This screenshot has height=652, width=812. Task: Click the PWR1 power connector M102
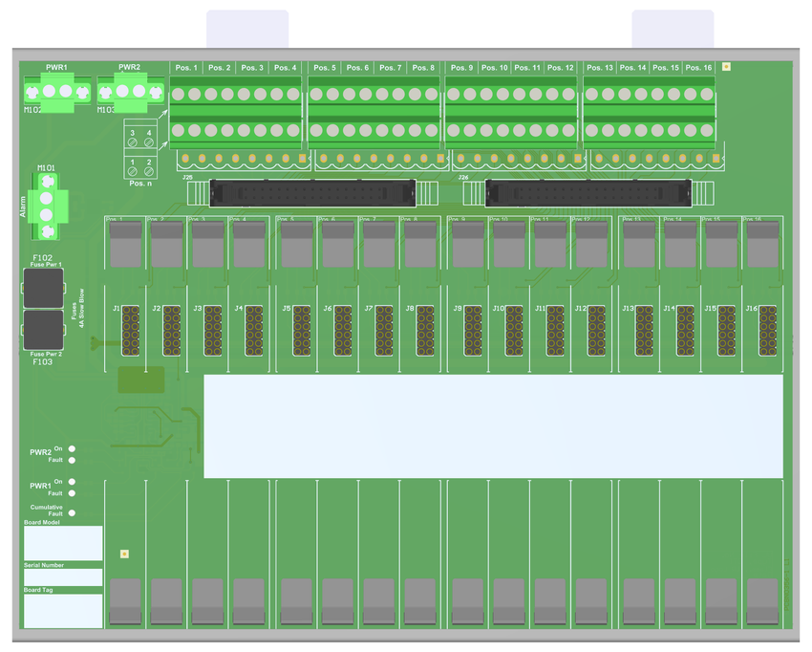56,93
